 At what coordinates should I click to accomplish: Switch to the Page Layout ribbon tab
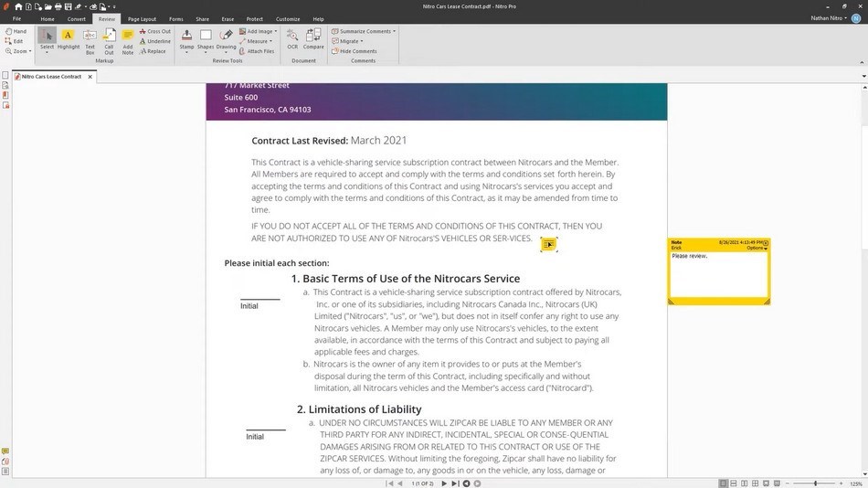click(x=142, y=18)
